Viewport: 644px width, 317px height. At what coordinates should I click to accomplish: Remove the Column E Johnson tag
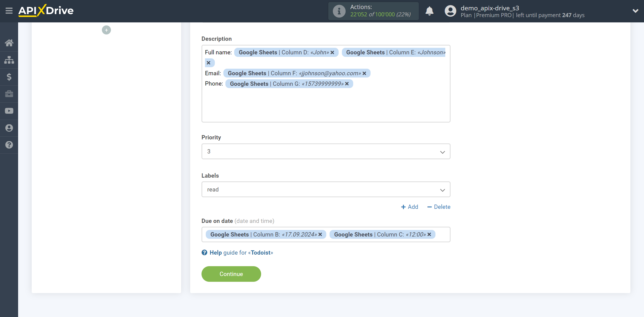(x=209, y=63)
